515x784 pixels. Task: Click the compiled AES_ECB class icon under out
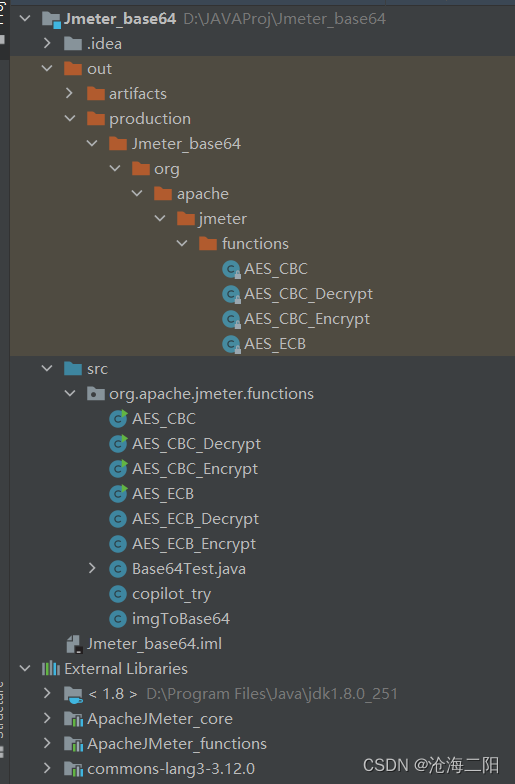click(x=231, y=344)
